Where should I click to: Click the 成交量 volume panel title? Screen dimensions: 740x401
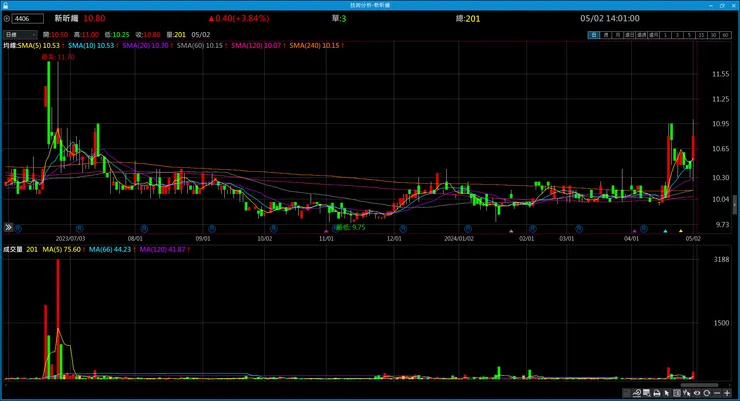[x=13, y=249]
